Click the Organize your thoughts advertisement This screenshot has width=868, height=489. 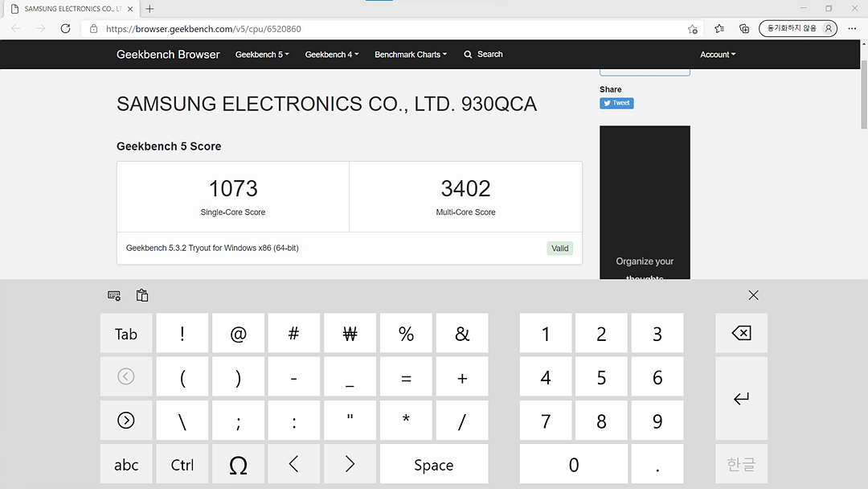(645, 203)
